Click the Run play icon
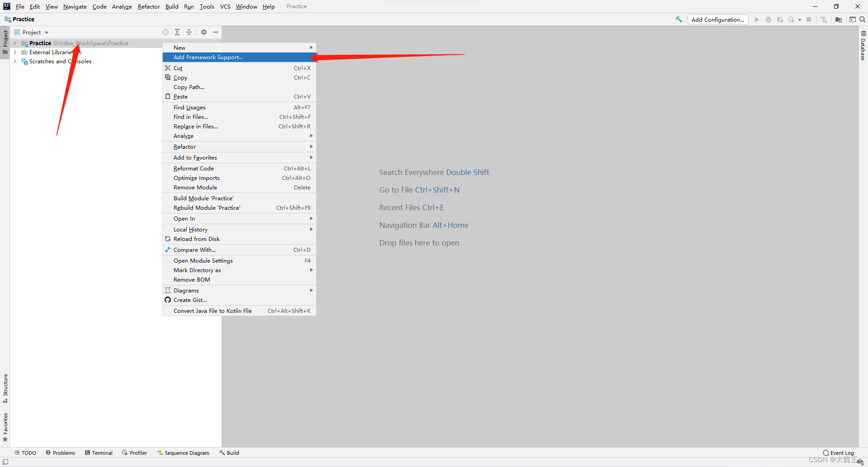The image size is (868, 467). [757, 19]
